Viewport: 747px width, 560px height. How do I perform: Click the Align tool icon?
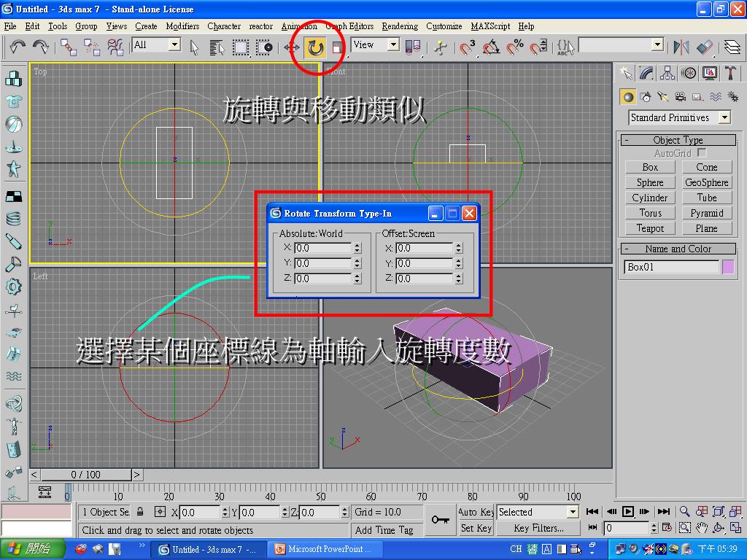click(x=705, y=47)
